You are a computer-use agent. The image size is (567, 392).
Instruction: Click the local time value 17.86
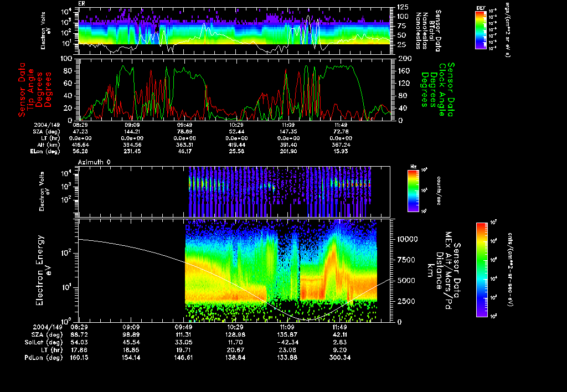[79, 350]
